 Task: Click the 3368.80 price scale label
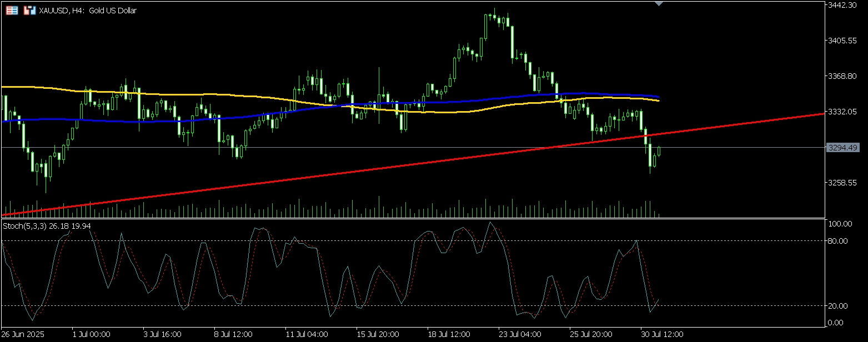pos(842,76)
